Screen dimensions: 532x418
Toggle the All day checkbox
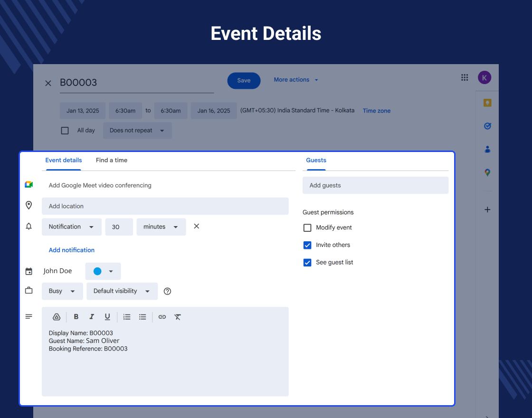(65, 131)
